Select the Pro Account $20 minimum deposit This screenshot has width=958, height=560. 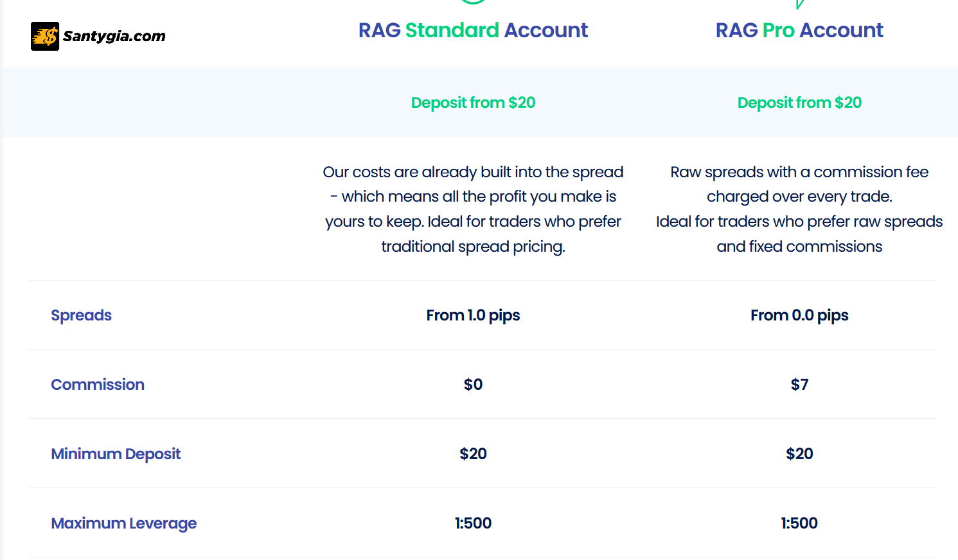point(799,454)
